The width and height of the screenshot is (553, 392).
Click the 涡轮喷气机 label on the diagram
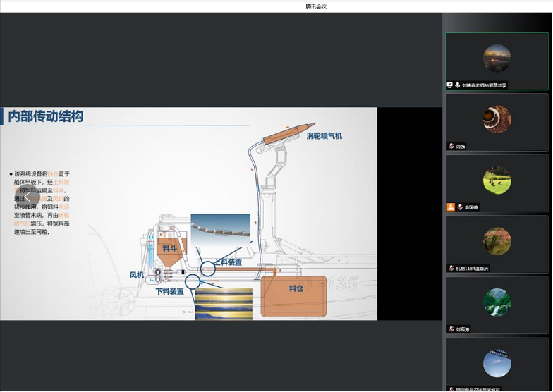pyautogui.click(x=324, y=135)
